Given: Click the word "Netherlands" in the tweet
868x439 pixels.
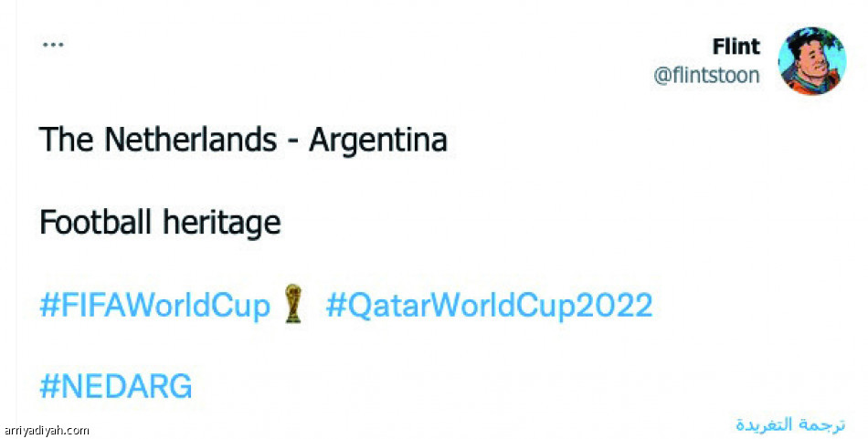Looking at the screenshot, I should 190,141.
